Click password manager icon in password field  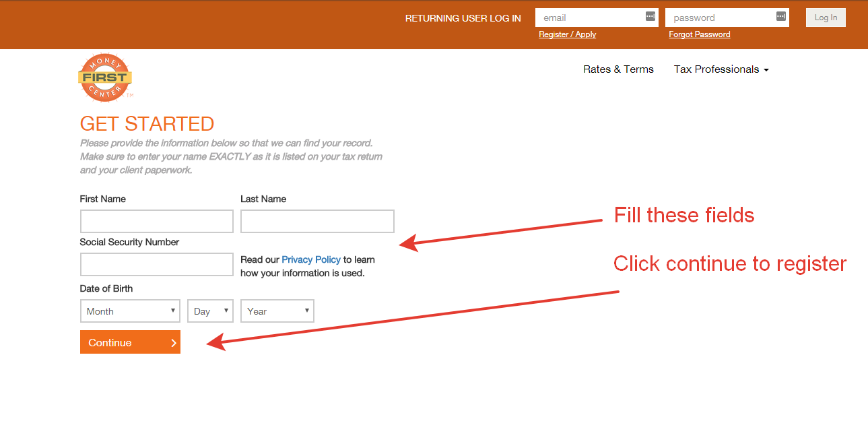[780, 17]
